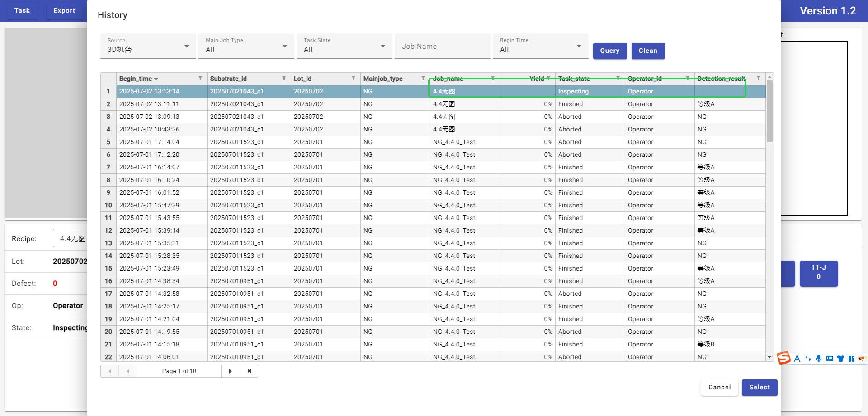Expand the Source dropdown

click(x=148, y=47)
